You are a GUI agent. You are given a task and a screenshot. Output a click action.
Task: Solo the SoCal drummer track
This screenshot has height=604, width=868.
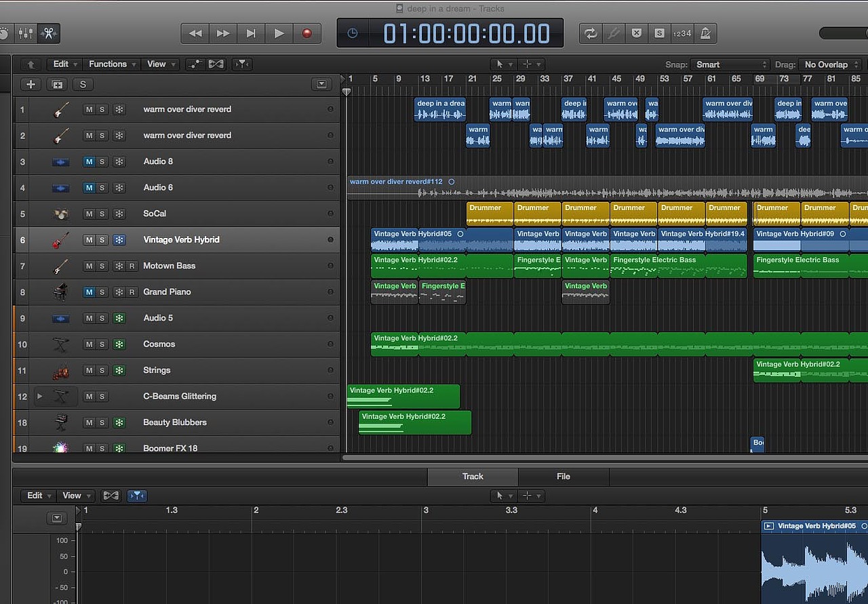(x=102, y=214)
